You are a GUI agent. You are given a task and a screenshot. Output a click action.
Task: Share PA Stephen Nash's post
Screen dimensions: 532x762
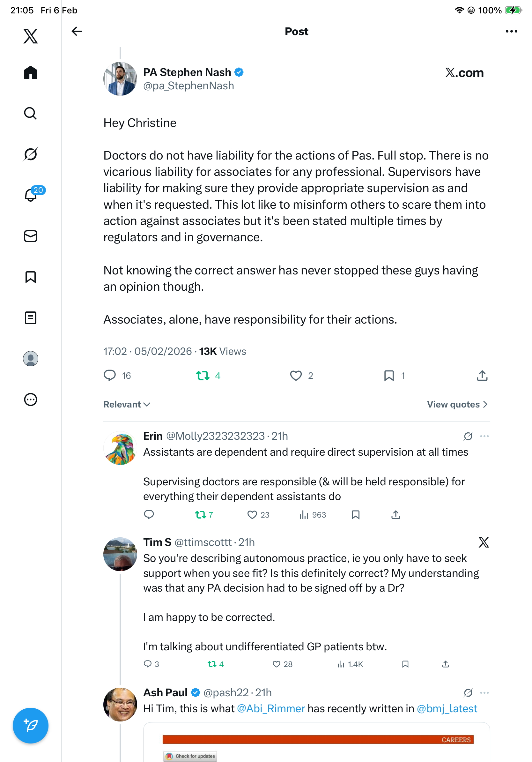pos(482,375)
